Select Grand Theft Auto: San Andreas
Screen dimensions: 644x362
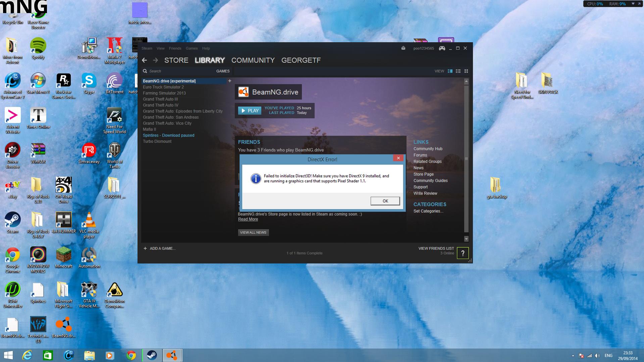(171, 117)
